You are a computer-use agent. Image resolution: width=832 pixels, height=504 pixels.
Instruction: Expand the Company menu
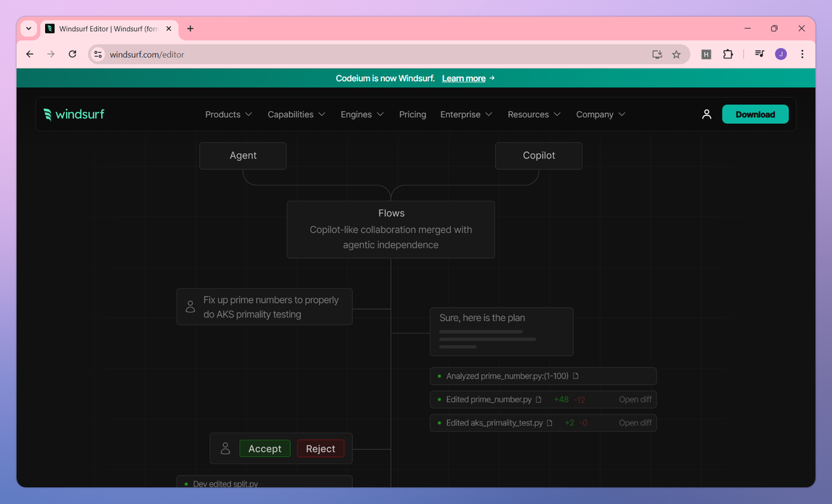point(600,114)
